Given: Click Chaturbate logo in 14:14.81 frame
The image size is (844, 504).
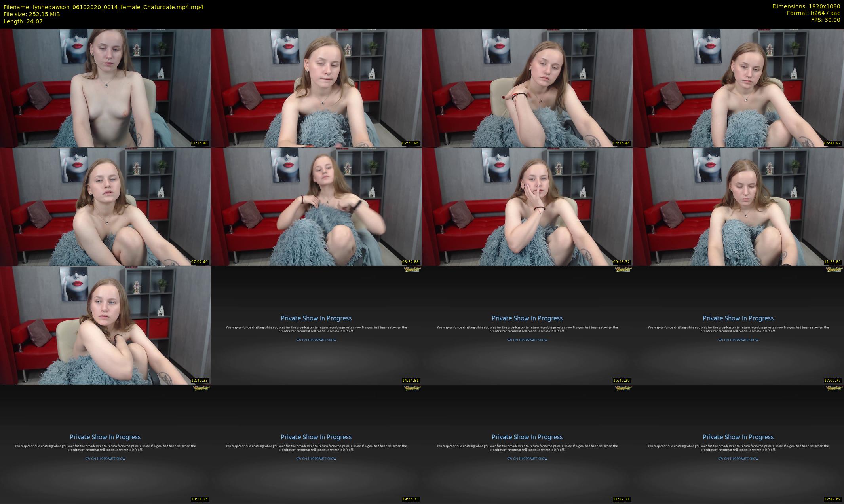Looking at the screenshot, I should click(x=412, y=270).
